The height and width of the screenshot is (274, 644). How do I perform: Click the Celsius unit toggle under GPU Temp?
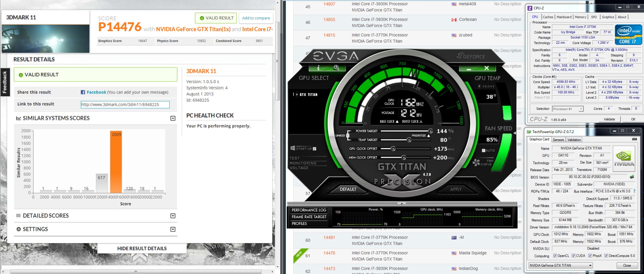(486, 86)
